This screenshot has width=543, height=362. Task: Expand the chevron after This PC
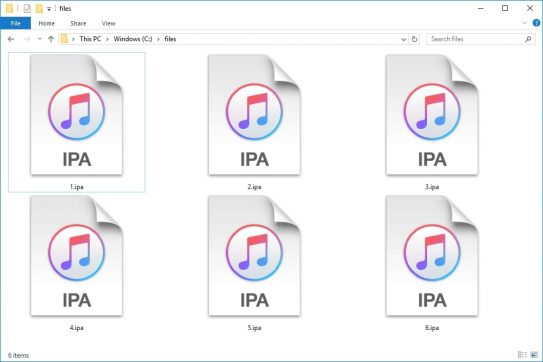click(107, 39)
